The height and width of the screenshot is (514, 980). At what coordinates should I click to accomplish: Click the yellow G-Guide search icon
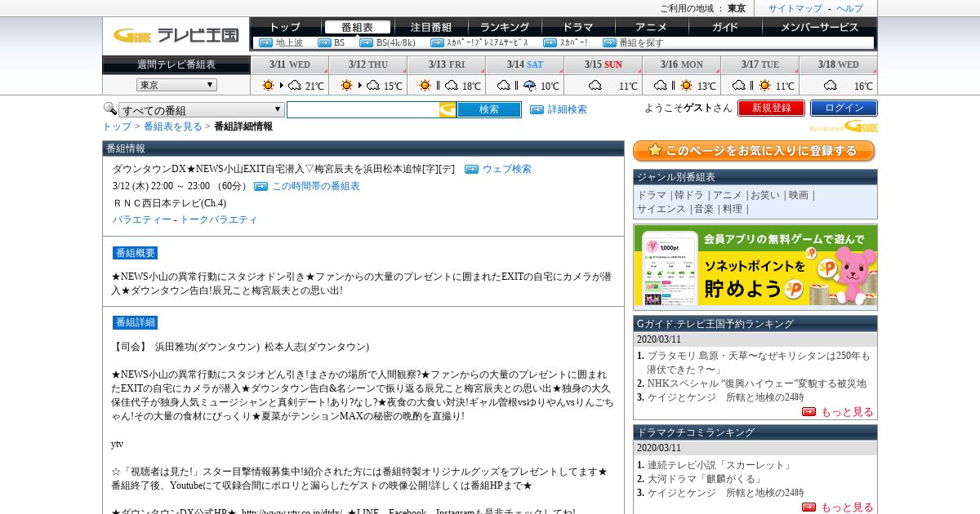(x=448, y=109)
